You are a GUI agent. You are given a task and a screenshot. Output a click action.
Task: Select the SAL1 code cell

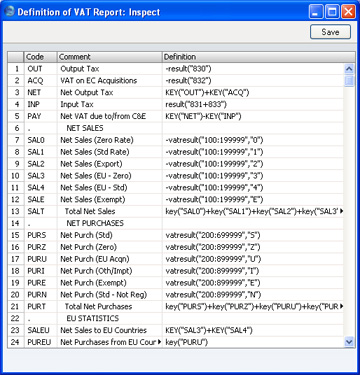tap(41, 152)
